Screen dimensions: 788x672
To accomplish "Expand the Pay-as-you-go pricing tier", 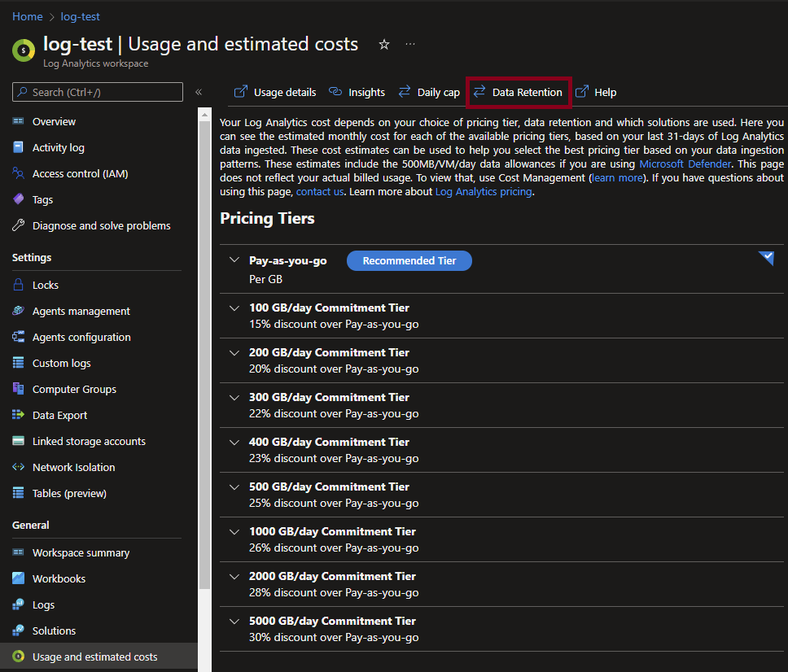I will pos(234,260).
